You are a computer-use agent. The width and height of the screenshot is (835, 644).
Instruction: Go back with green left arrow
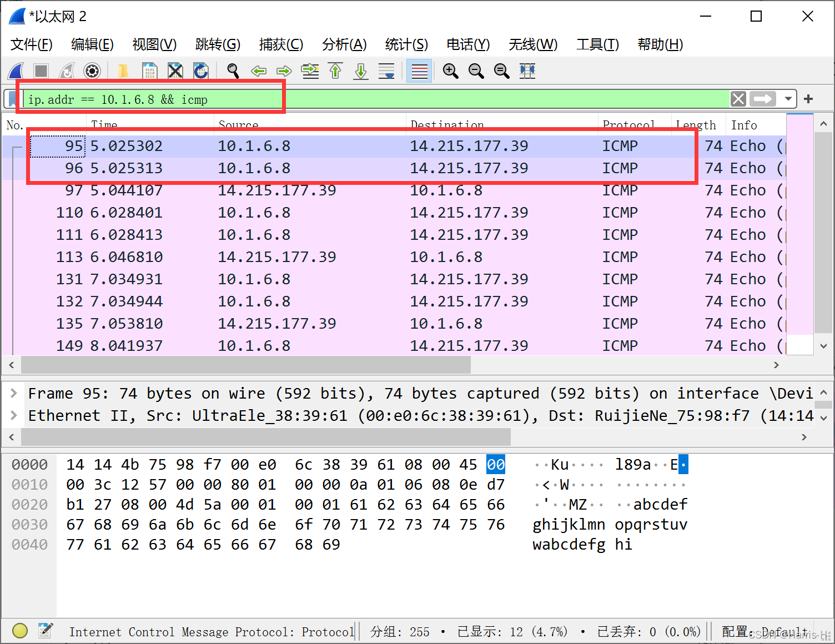click(x=259, y=71)
